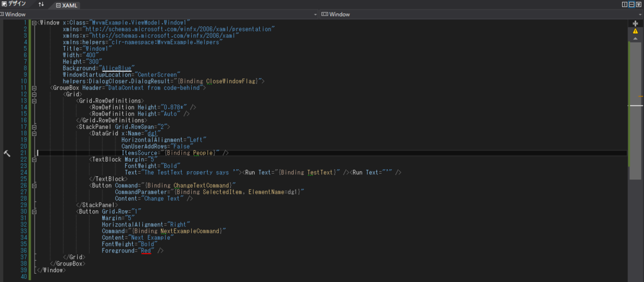Click Height="300" attribute on line 7
Screen dimensions: 644x282
coord(82,62)
